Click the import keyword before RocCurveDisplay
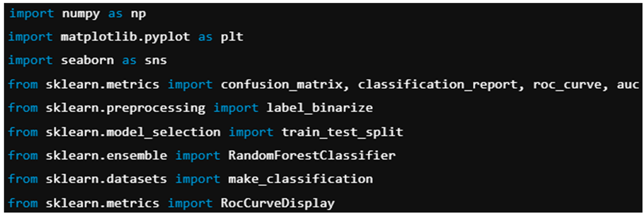 pyautogui.click(x=190, y=203)
